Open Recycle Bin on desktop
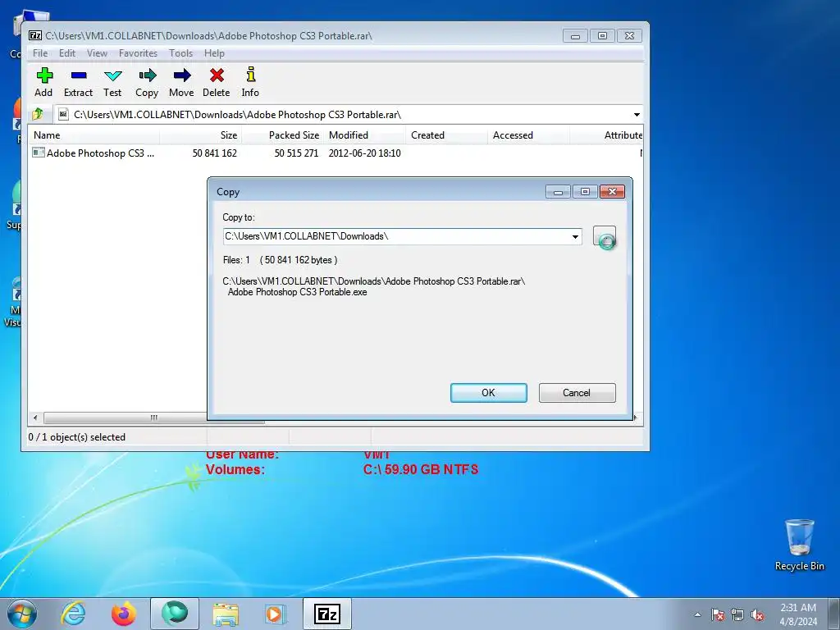The height and width of the screenshot is (630, 840). (799, 545)
